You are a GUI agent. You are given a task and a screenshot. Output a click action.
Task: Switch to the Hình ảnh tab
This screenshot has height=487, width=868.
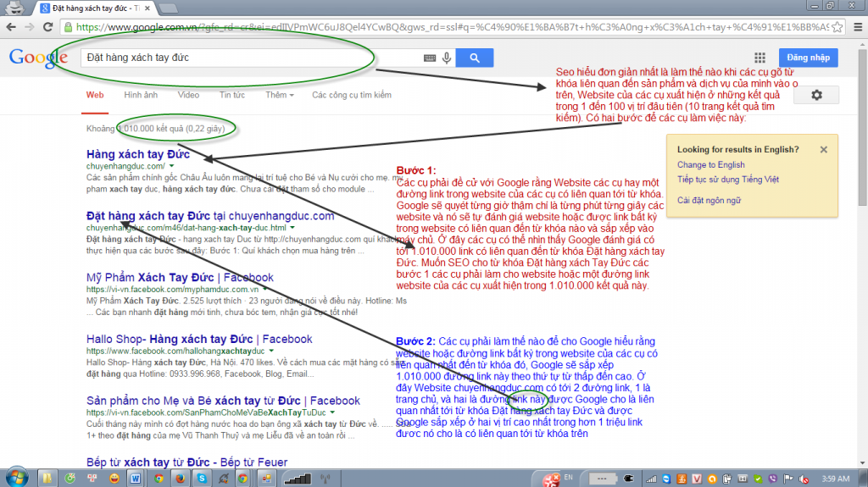click(141, 95)
